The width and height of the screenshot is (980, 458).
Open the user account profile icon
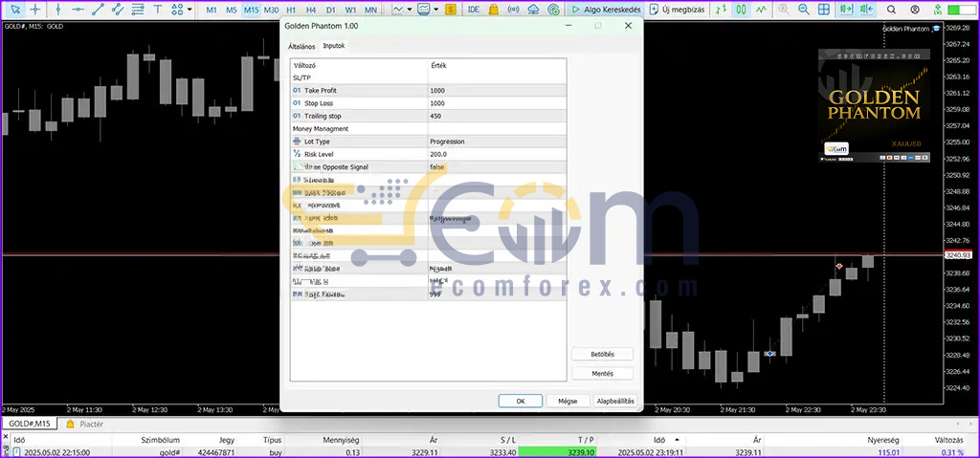click(x=915, y=10)
